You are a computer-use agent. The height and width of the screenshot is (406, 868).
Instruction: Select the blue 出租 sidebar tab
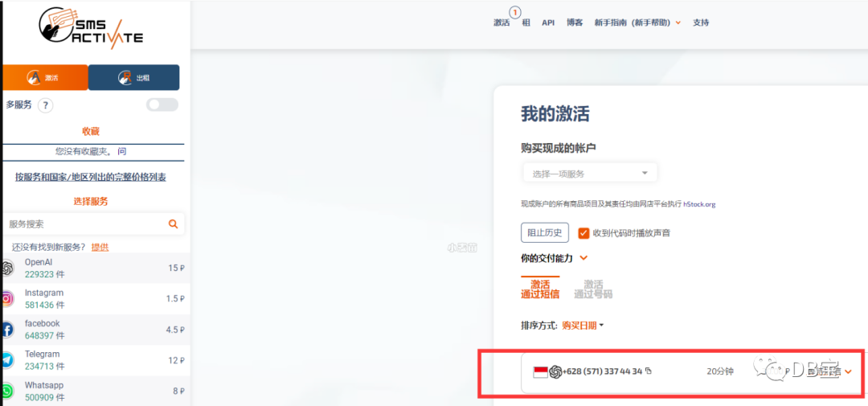pyautogui.click(x=134, y=77)
